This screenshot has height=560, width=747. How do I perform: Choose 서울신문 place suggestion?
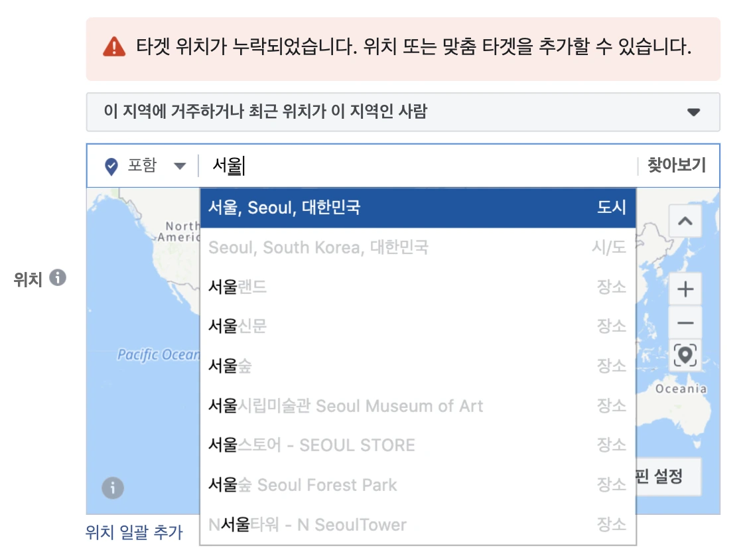pos(418,326)
